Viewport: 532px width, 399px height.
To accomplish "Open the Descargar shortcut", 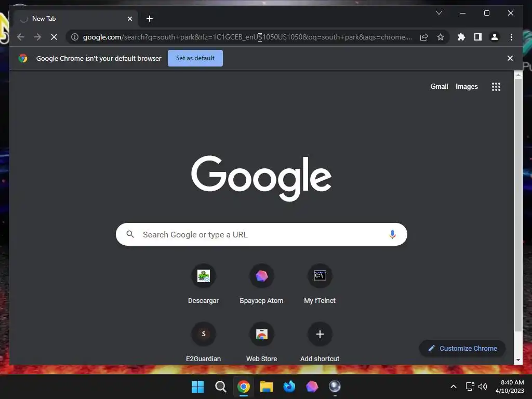I will pyautogui.click(x=204, y=285).
